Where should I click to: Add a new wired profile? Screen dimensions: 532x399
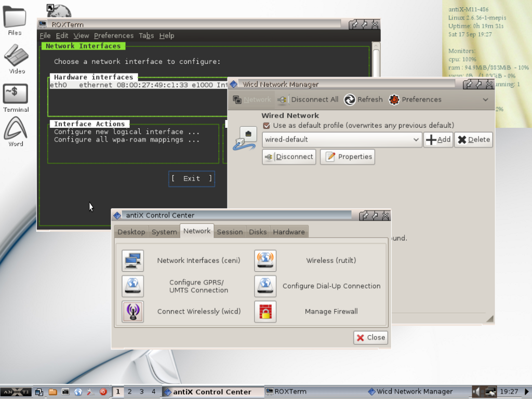coord(438,139)
